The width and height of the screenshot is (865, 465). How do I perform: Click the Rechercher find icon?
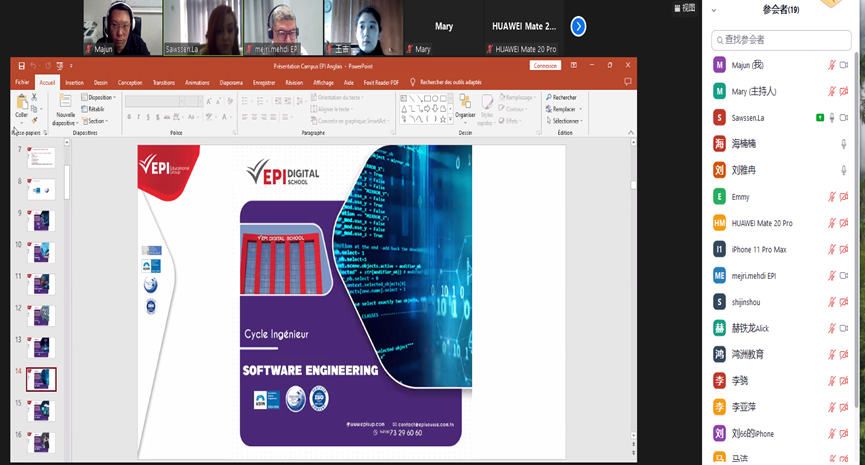pyautogui.click(x=562, y=98)
